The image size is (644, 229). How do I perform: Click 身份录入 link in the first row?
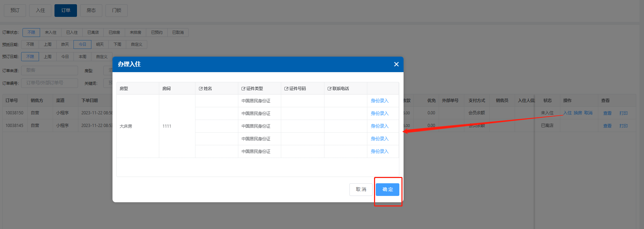click(x=379, y=101)
